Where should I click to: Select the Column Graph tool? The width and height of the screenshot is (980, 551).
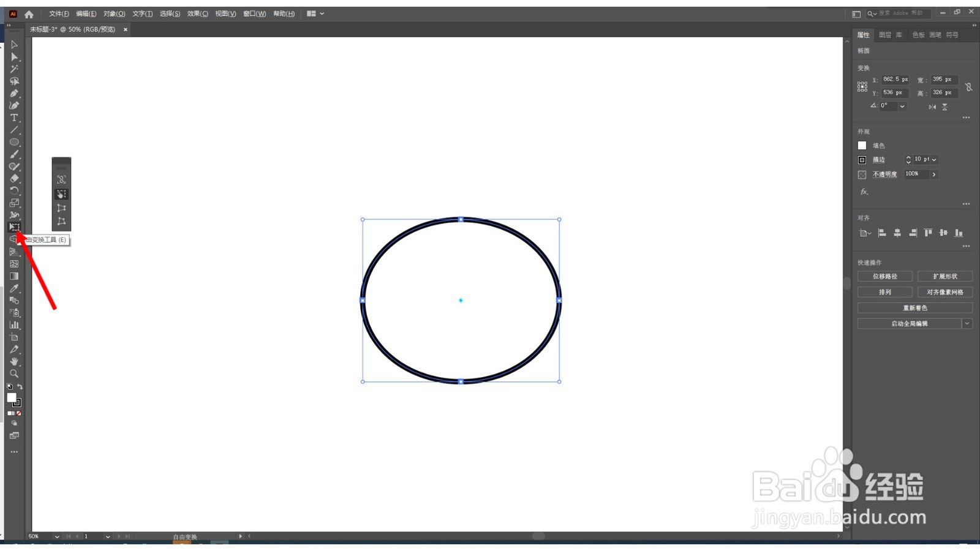[x=14, y=325]
